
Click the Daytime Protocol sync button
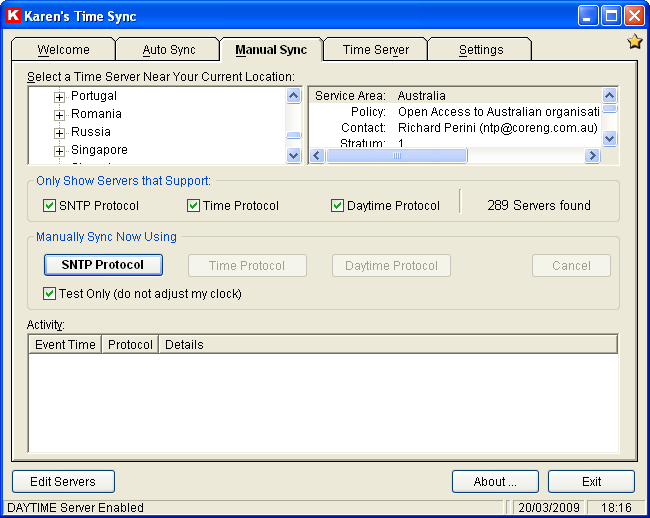391,265
